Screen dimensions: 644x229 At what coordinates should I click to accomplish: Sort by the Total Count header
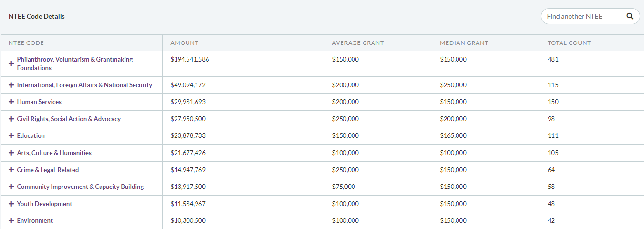569,43
